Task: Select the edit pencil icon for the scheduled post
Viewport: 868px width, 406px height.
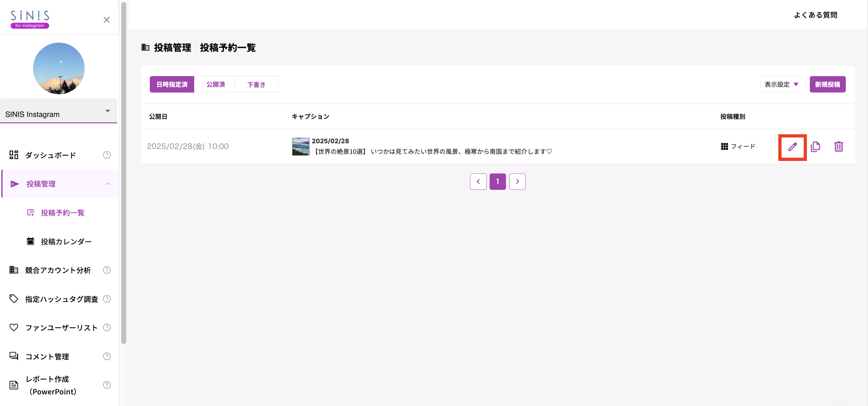Action: coord(792,147)
